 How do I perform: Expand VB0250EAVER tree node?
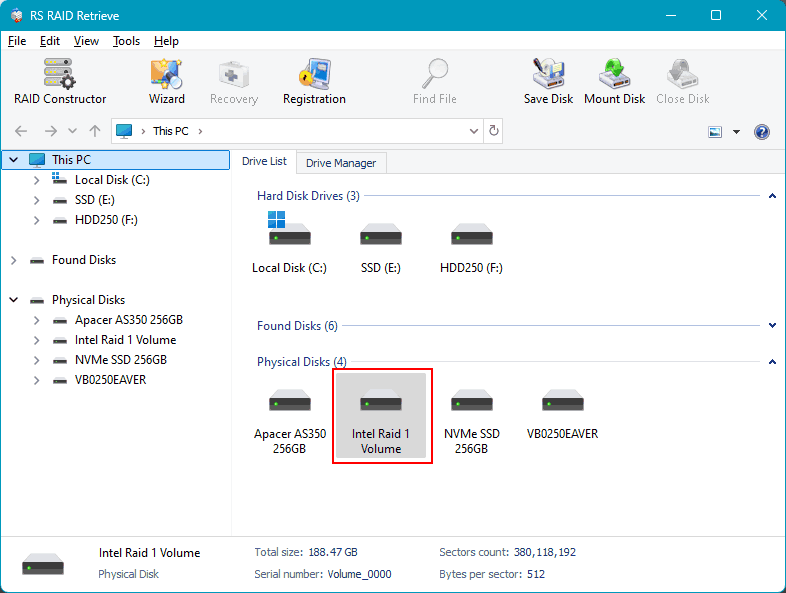[x=36, y=380]
